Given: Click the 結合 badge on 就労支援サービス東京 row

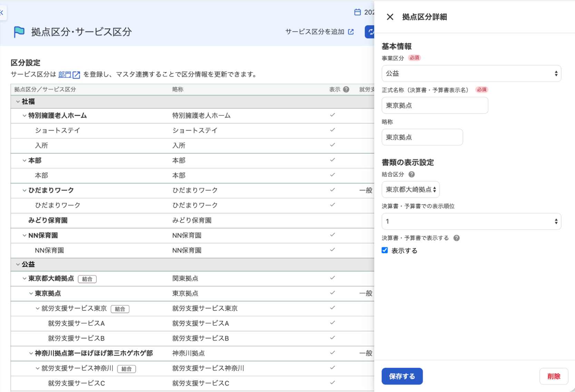Looking at the screenshot, I should pos(120,309).
